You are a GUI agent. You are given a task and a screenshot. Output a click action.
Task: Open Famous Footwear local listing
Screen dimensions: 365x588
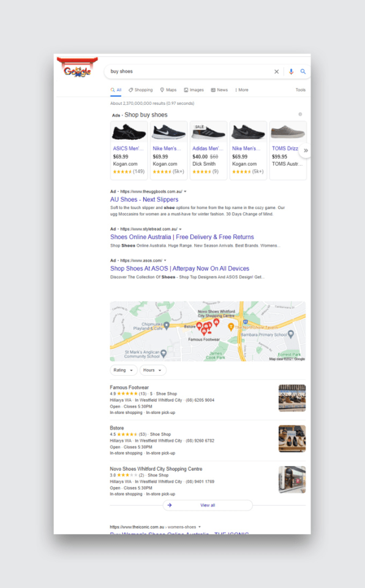pos(129,388)
